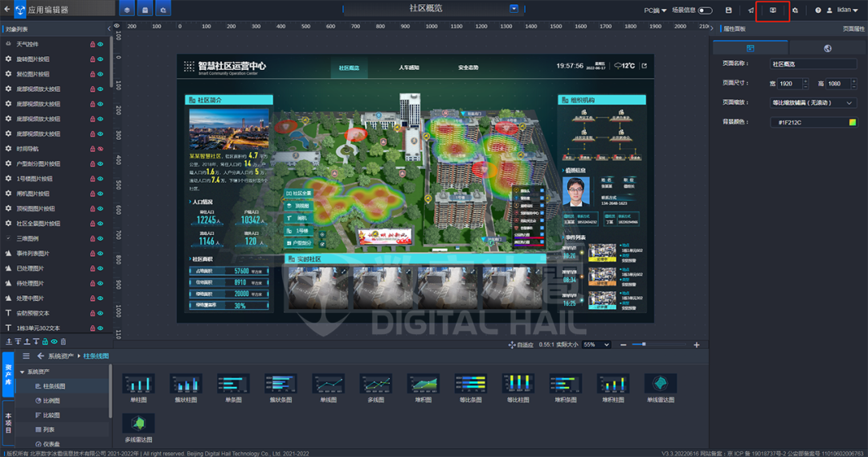Click the zoom in plus icon
Viewport: 868px width, 457px height.
[x=696, y=344]
